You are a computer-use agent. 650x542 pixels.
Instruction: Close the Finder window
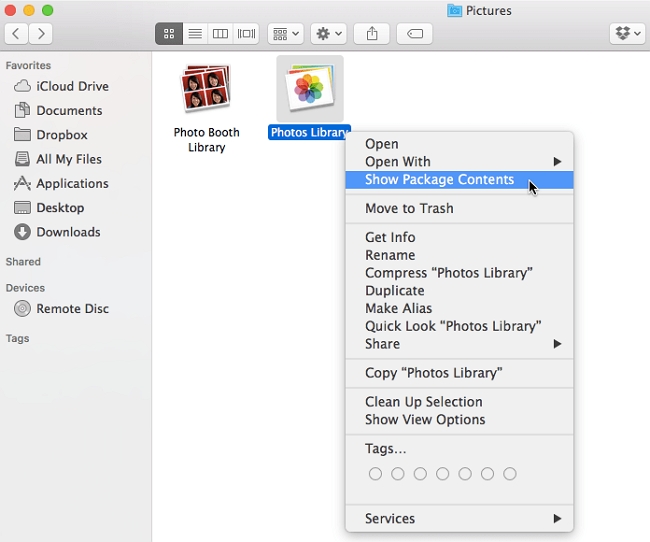(x=10, y=10)
